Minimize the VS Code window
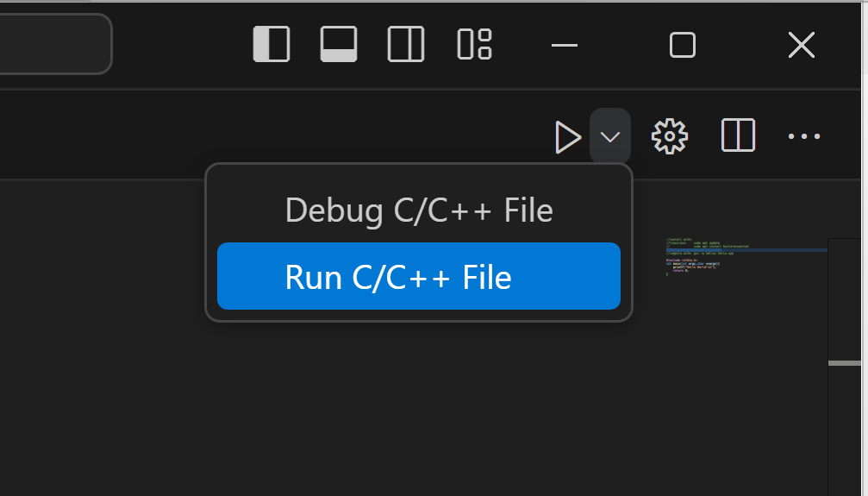 [x=564, y=45]
